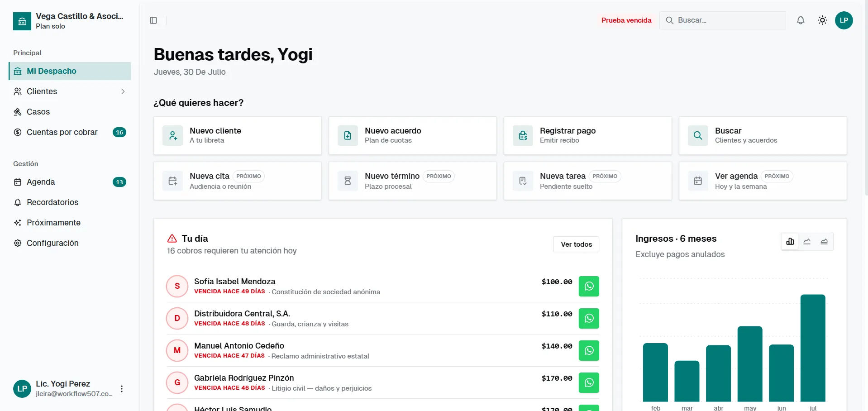Click the $170.00 amount

(557, 378)
